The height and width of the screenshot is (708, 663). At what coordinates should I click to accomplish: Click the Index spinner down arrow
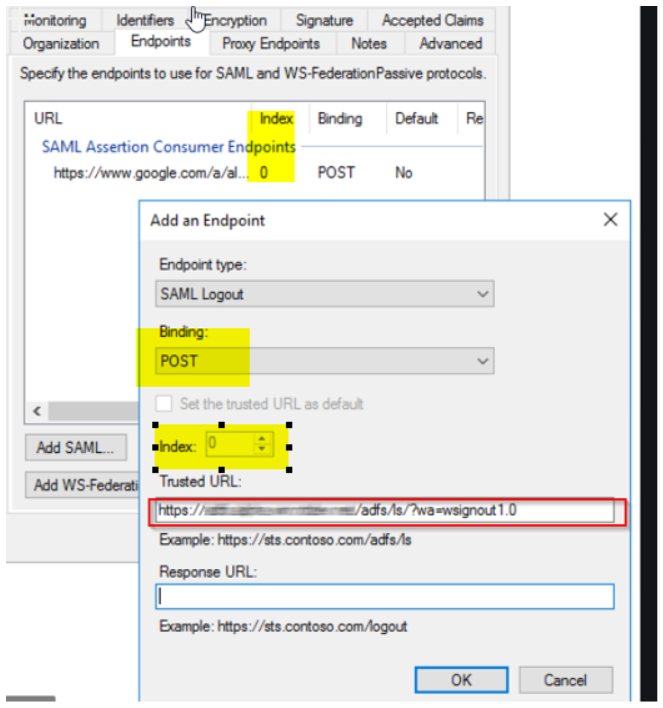[x=263, y=448]
